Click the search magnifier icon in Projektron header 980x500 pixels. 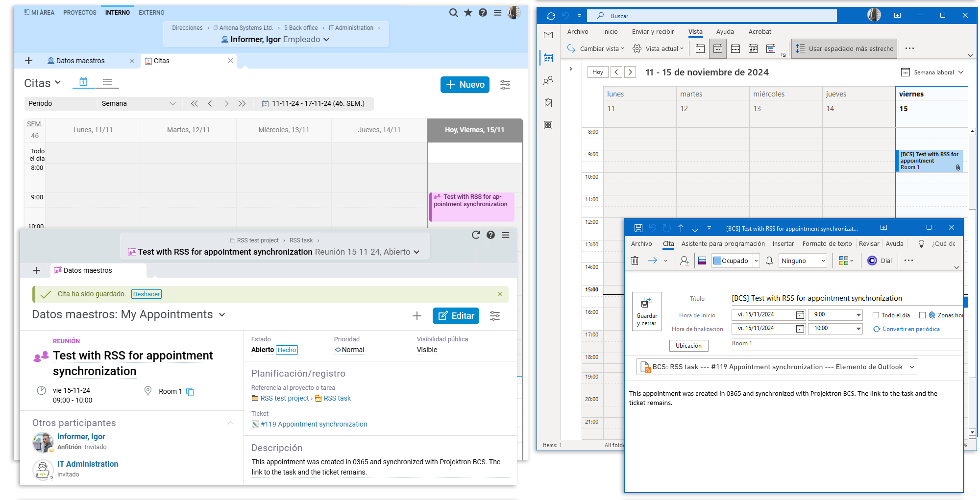pyautogui.click(x=454, y=13)
